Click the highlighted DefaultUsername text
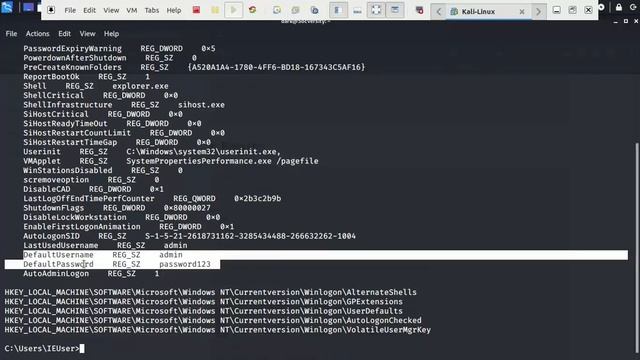 point(58,255)
